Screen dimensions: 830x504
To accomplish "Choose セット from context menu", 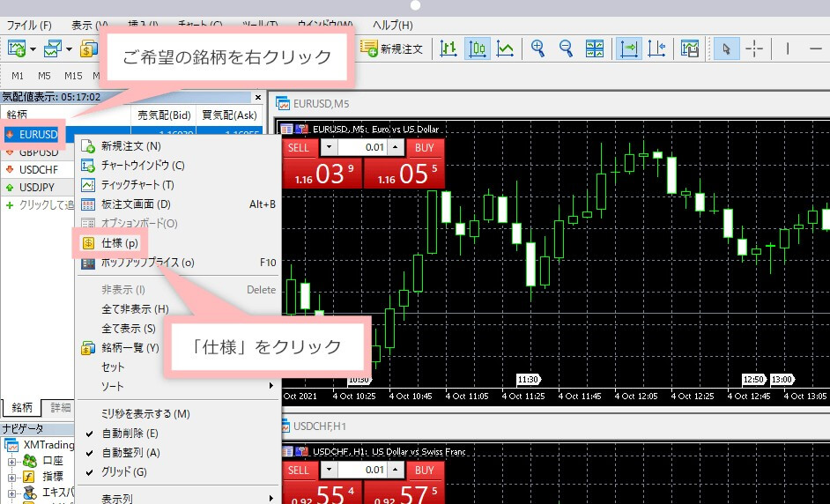I will (113, 367).
